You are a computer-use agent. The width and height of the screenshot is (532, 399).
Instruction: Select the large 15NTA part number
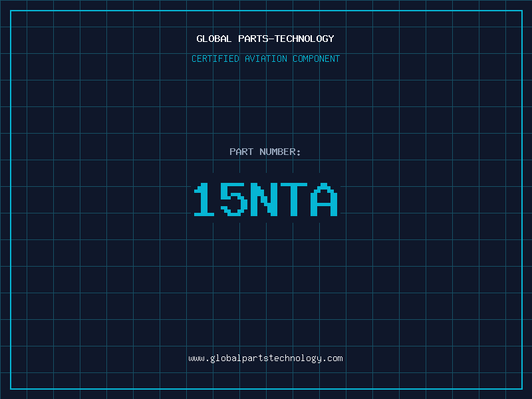click(265, 199)
